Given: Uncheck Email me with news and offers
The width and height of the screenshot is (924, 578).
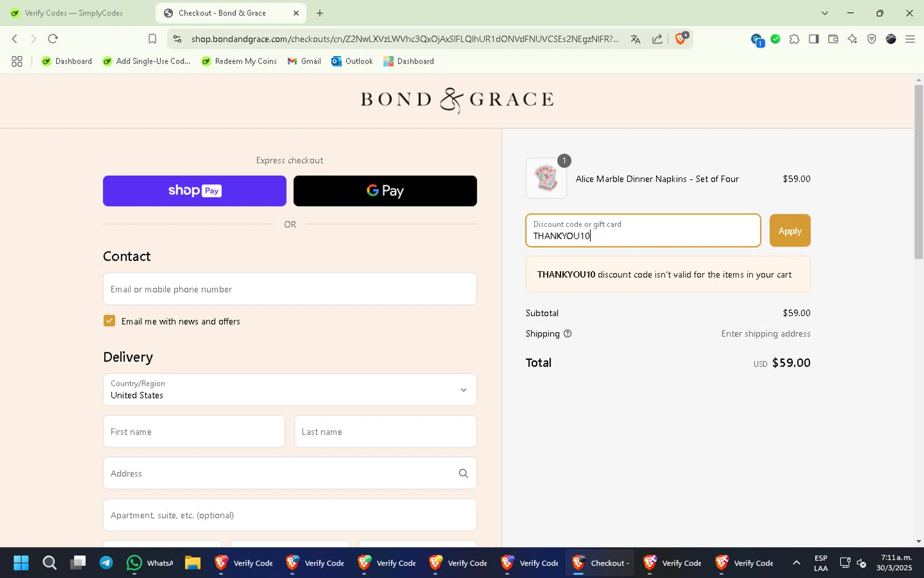Looking at the screenshot, I should click(x=110, y=321).
